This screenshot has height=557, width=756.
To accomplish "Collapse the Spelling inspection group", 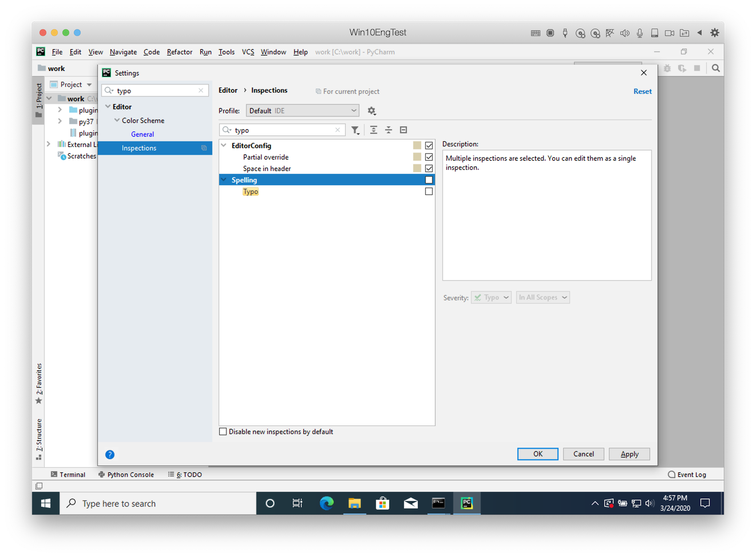I will [x=224, y=180].
